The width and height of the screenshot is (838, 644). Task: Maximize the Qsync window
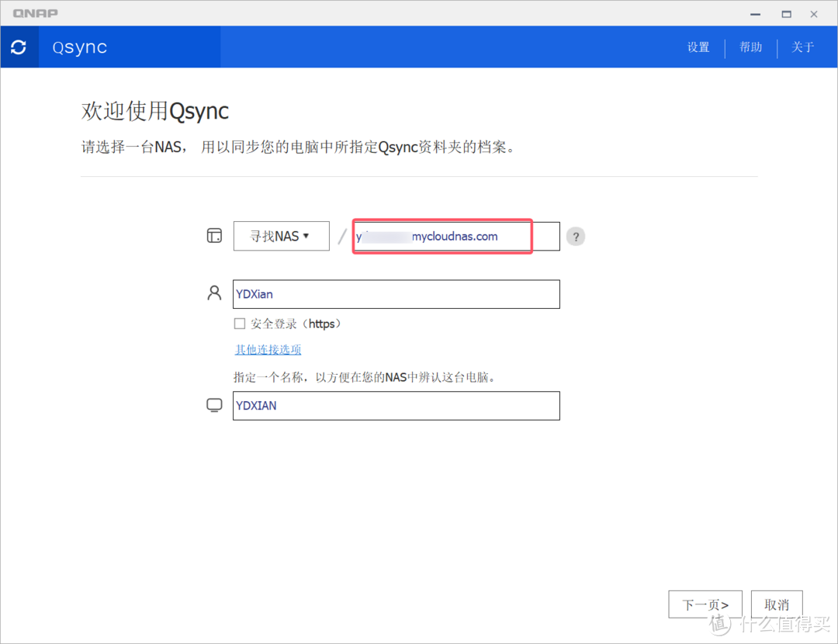(x=786, y=13)
